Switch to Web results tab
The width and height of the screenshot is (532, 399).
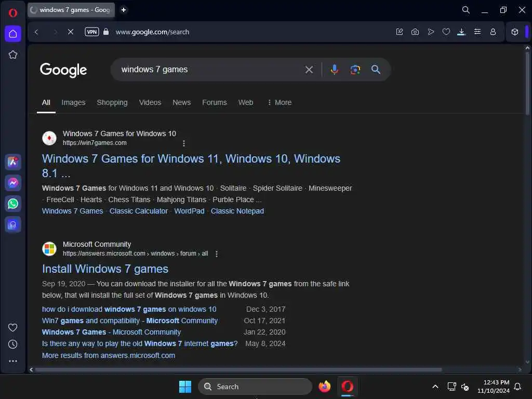pos(246,102)
